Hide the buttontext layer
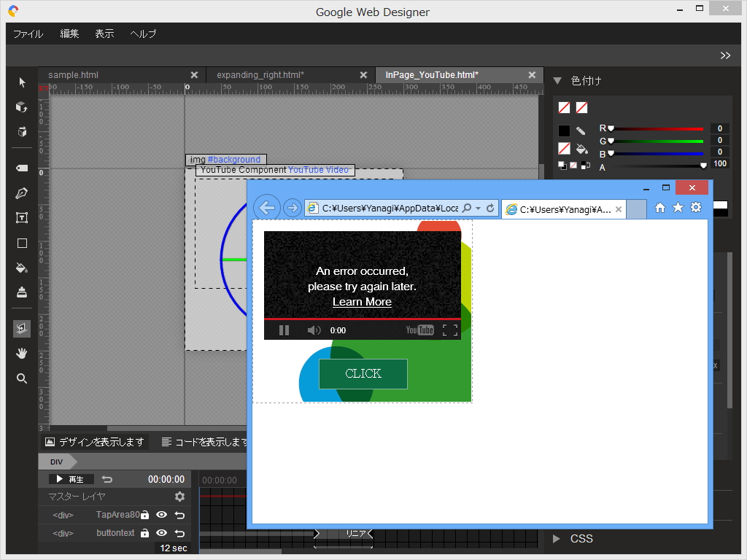Image resolution: width=747 pixels, height=560 pixels. 161,533
